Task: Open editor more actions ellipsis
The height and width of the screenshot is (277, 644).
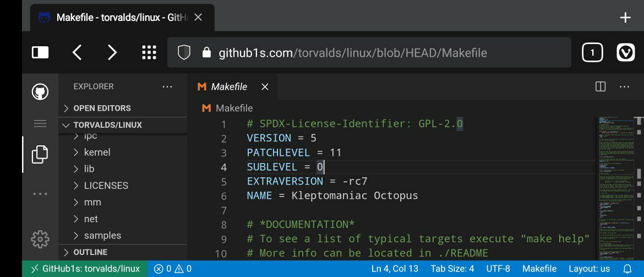Action: (624, 86)
